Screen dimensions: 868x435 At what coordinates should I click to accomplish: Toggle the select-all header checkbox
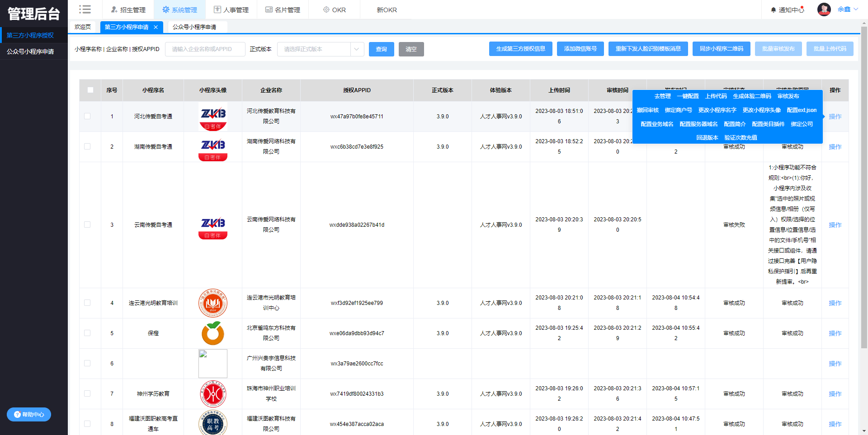click(x=90, y=90)
